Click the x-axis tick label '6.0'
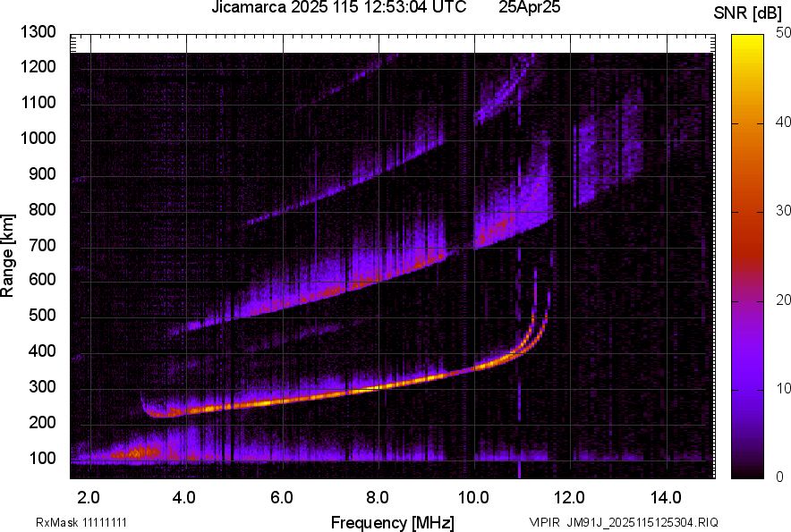Viewport: 791px width, 532px height. click(x=282, y=498)
